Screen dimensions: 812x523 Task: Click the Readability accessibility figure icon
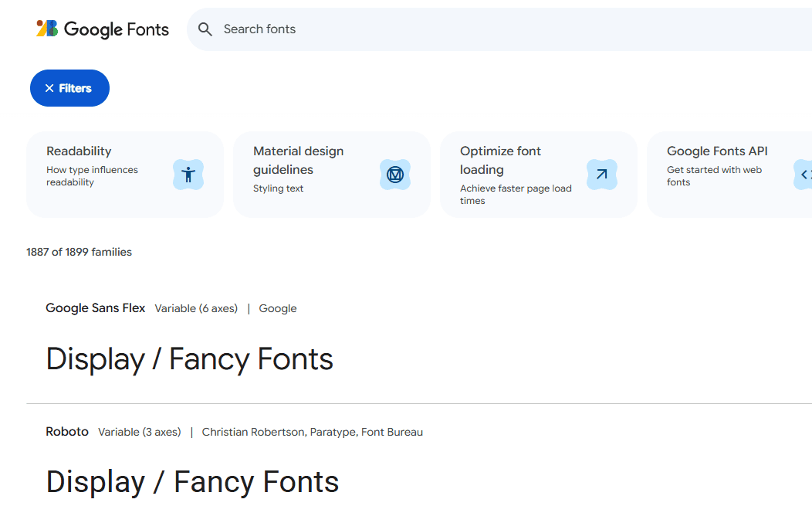pos(188,175)
